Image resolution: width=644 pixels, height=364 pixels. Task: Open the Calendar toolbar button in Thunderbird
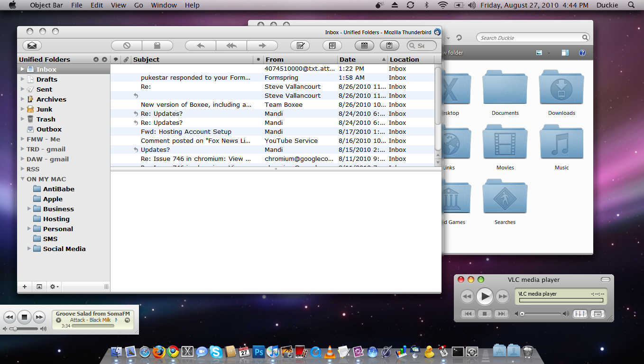tap(365, 46)
